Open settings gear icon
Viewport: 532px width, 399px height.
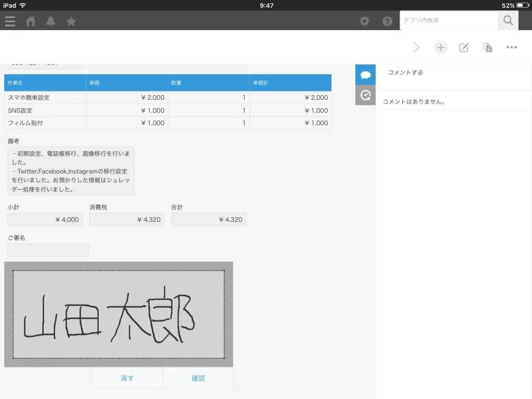coord(365,21)
